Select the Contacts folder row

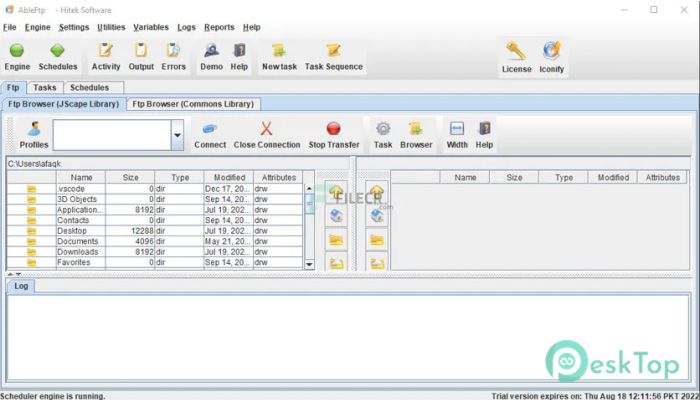[x=155, y=220]
